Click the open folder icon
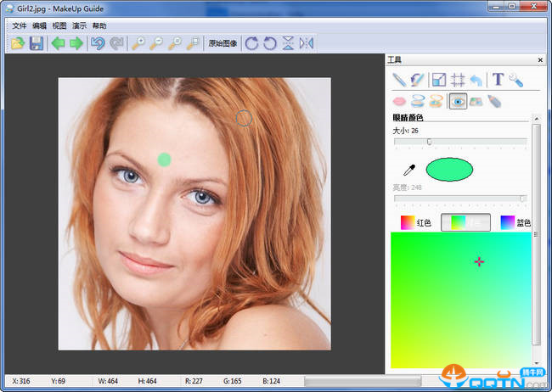The height and width of the screenshot is (392, 552). click(x=17, y=43)
